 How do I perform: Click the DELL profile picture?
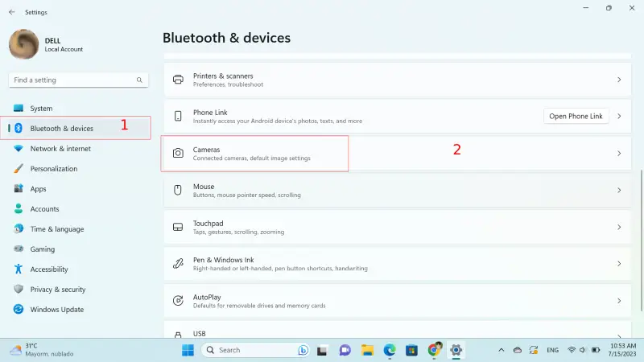[x=24, y=44]
